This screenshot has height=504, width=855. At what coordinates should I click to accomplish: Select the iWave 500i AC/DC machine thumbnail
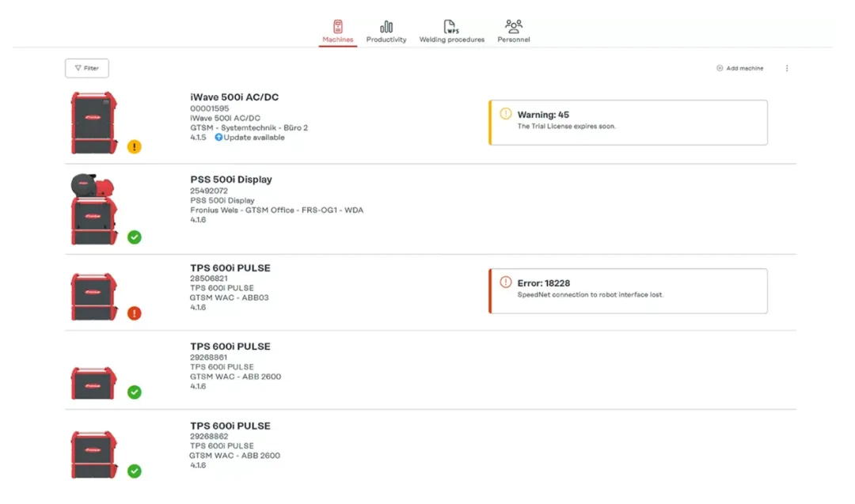[x=94, y=123]
